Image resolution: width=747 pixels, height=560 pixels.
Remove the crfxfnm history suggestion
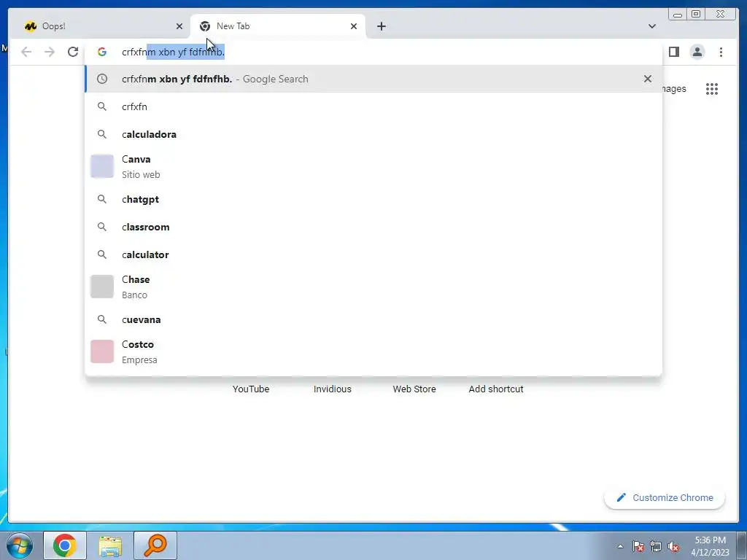(648, 79)
